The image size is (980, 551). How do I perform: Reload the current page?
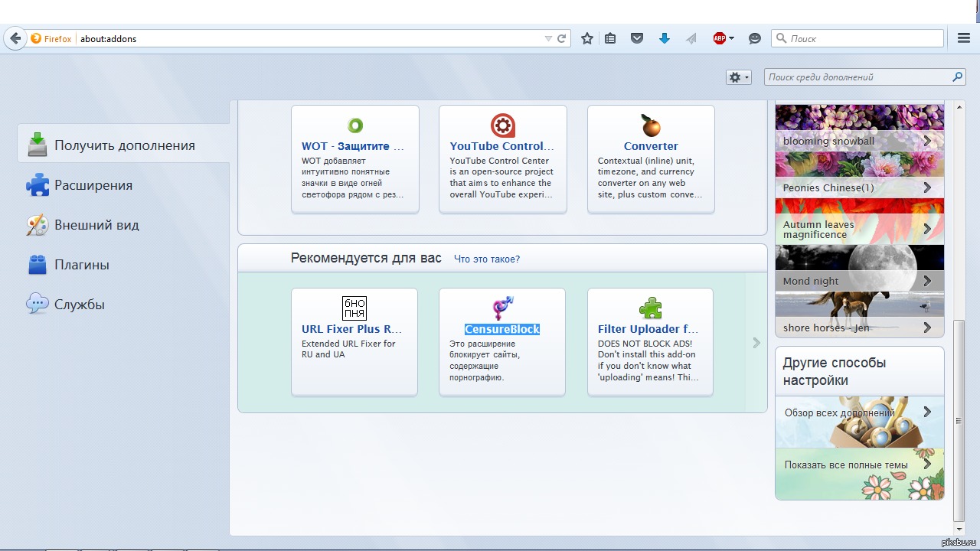pos(562,38)
